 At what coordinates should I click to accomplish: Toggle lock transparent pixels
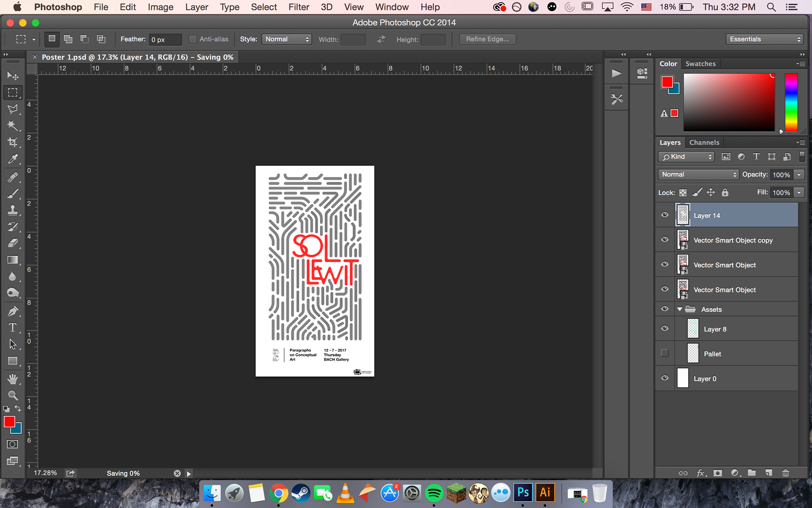(x=683, y=193)
